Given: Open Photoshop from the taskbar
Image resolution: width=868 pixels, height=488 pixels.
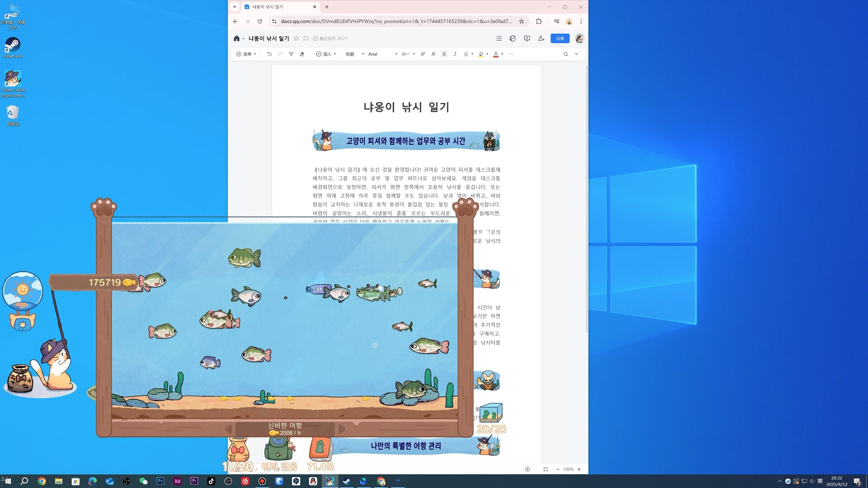Looking at the screenshot, I should click(160, 481).
